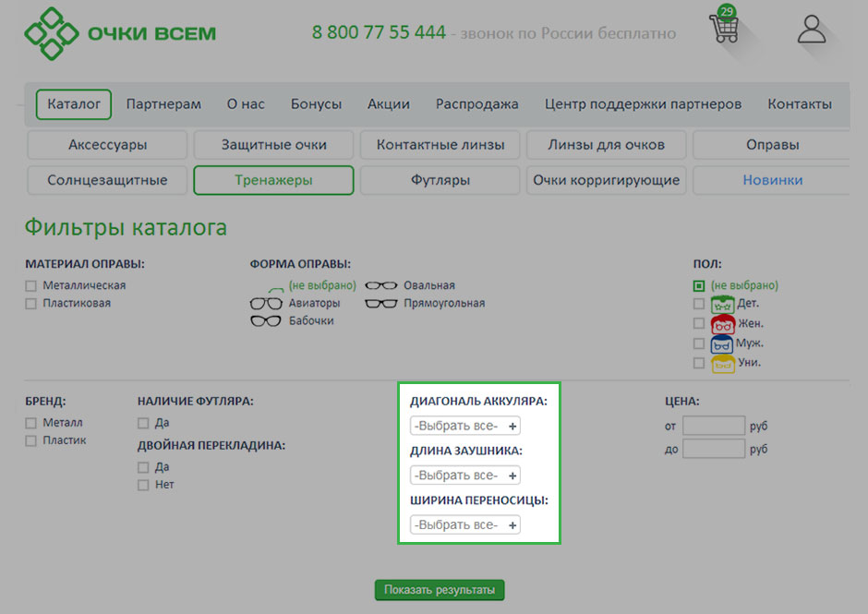868x614 pixels.
Task: Check the Пластиковая frame material checkbox
Action: click(31, 304)
